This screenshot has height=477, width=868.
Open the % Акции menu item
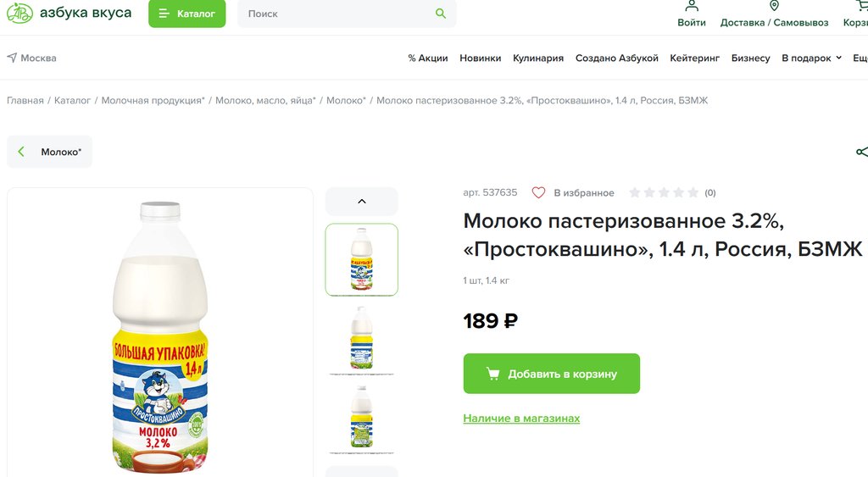click(x=427, y=58)
